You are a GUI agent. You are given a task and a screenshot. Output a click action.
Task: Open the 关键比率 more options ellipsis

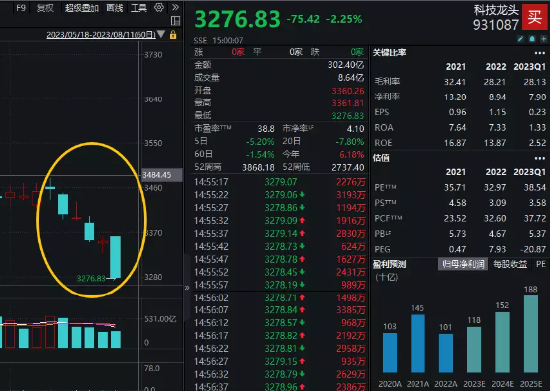point(539,53)
